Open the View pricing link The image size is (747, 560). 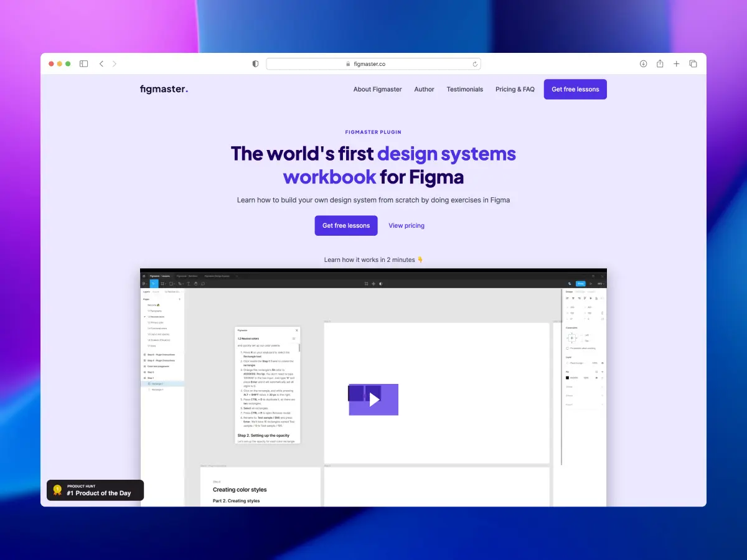pyautogui.click(x=406, y=225)
